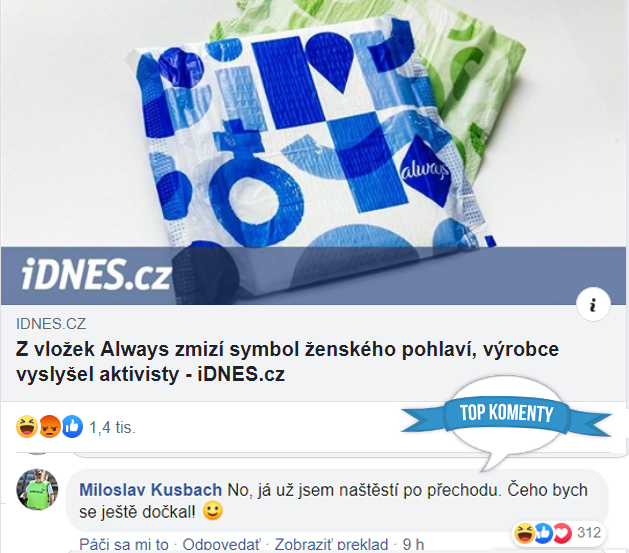Click the smiley emoji in the comment
Viewport: 629px width, 553px height.
tap(213, 511)
